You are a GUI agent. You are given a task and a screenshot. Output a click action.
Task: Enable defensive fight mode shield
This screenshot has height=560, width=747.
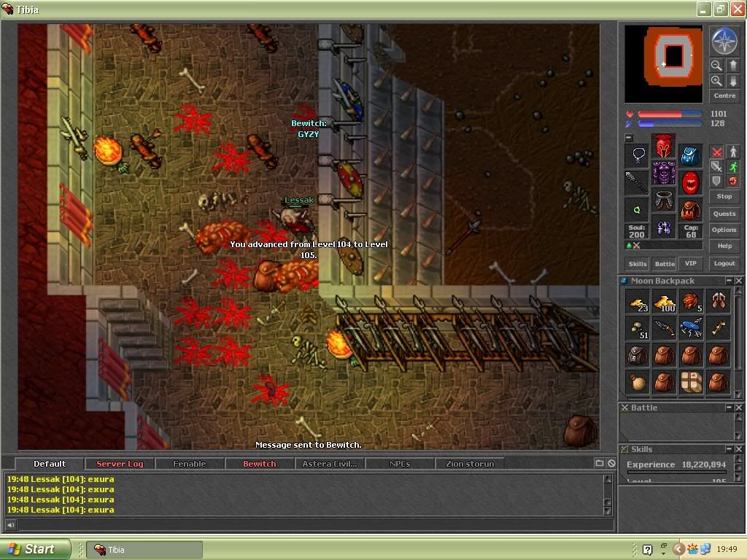[x=716, y=181]
